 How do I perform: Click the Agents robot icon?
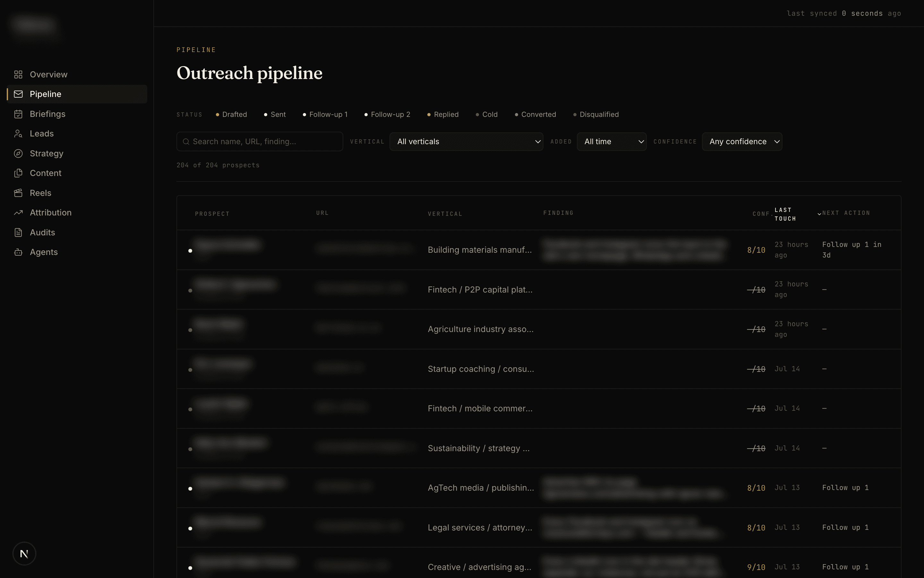18,252
